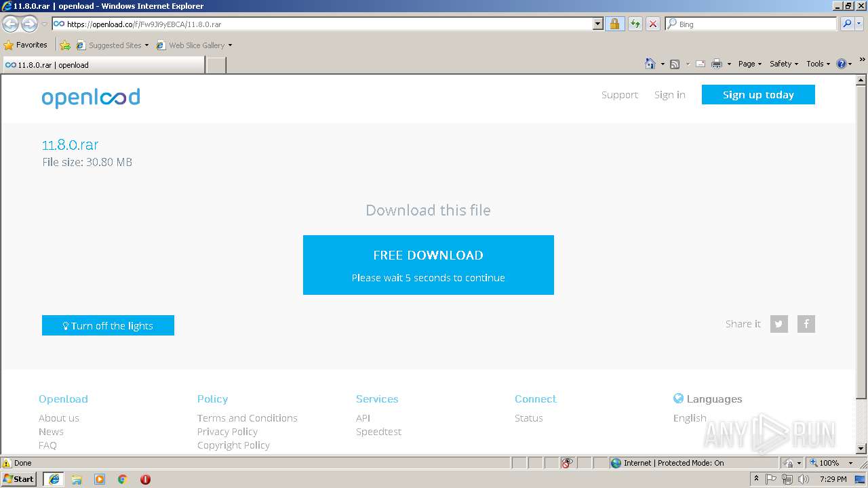Click vertical scrollbar down arrow
The image size is (868, 488).
coord(861,449)
